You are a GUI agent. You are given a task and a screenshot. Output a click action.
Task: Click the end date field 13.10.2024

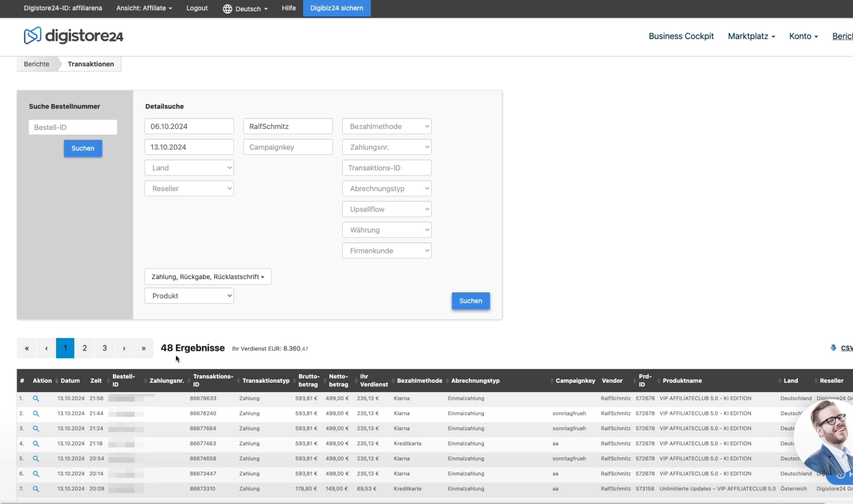pyautogui.click(x=189, y=147)
